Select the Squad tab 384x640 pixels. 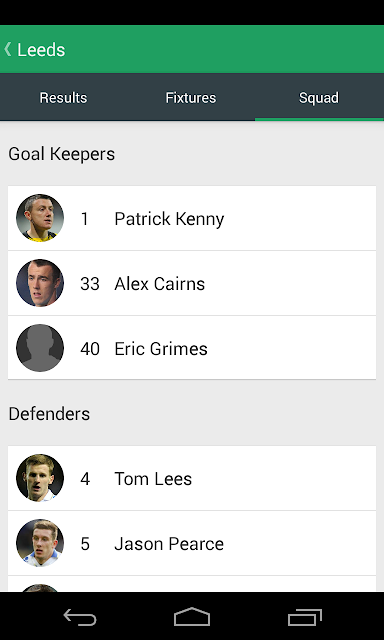(x=319, y=98)
